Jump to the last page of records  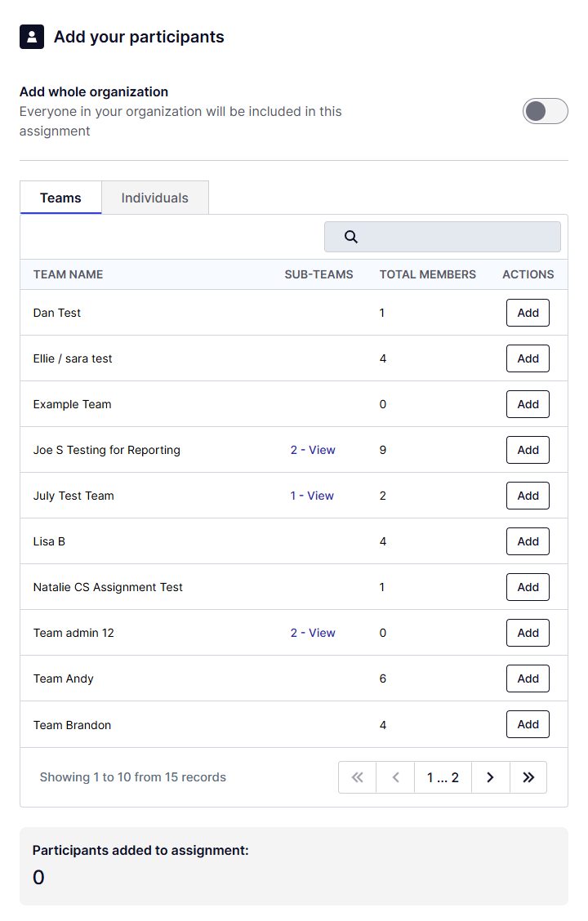(528, 777)
